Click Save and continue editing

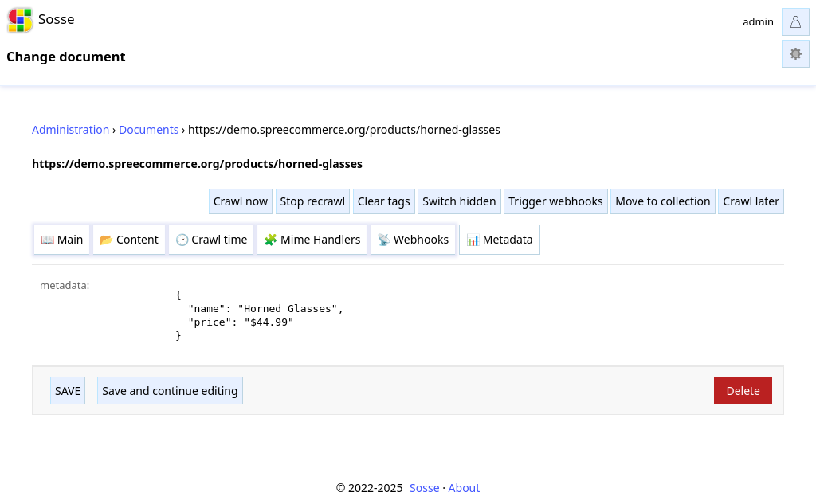click(x=170, y=391)
